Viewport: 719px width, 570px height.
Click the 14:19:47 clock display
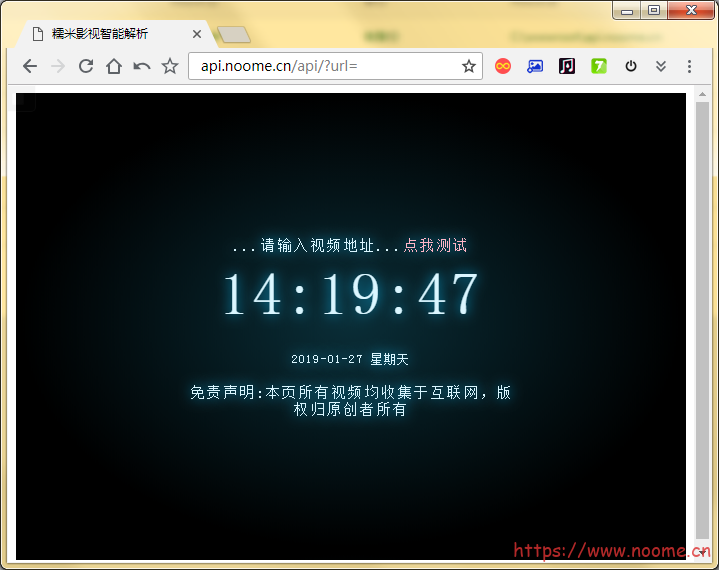click(350, 293)
